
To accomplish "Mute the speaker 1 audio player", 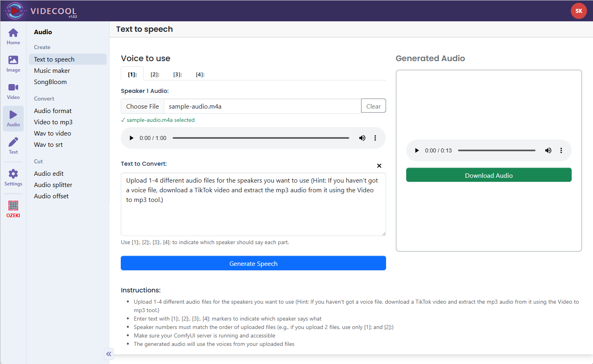I will coord(362,138).
